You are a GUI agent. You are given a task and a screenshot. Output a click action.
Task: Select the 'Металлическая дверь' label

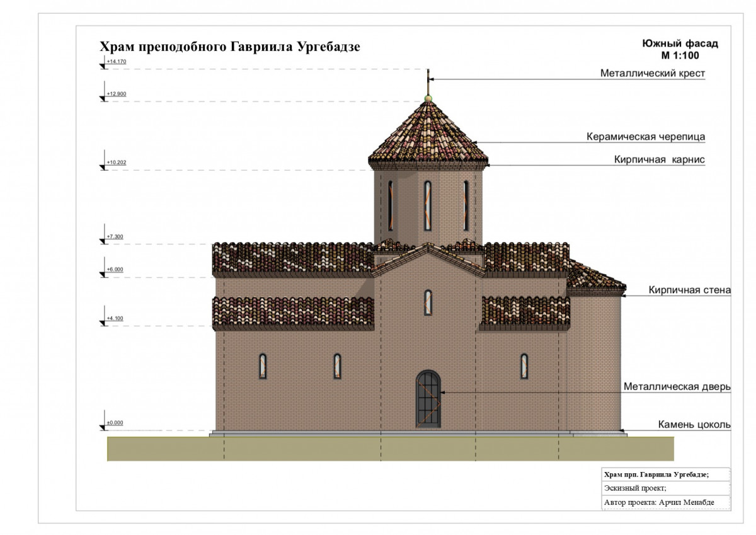(677, 386)
